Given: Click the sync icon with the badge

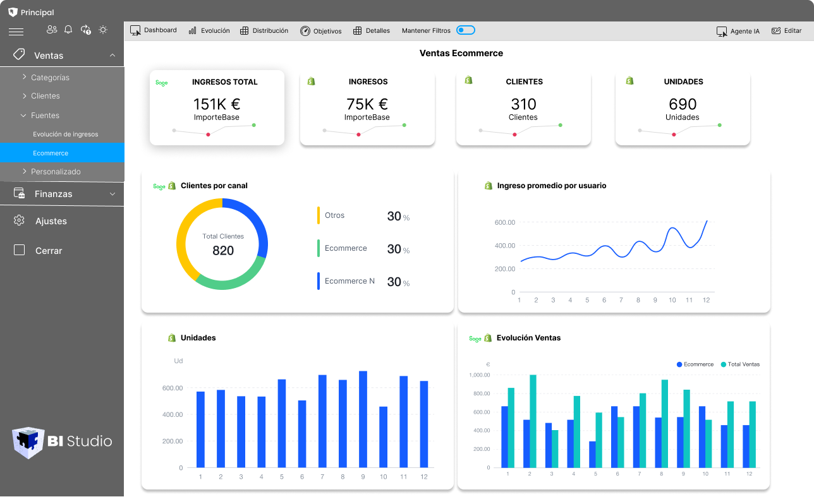Looking at the screenshot, I should 85,29.
